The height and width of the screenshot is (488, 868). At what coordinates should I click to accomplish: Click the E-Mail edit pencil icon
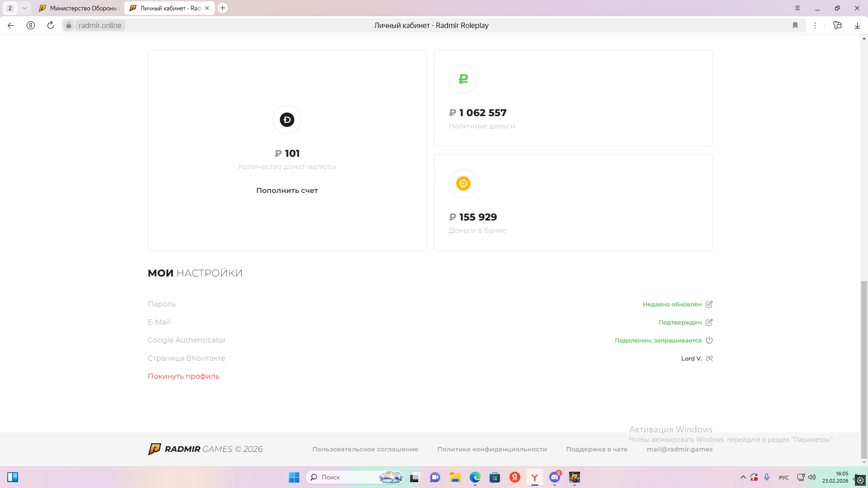point(709,322)
